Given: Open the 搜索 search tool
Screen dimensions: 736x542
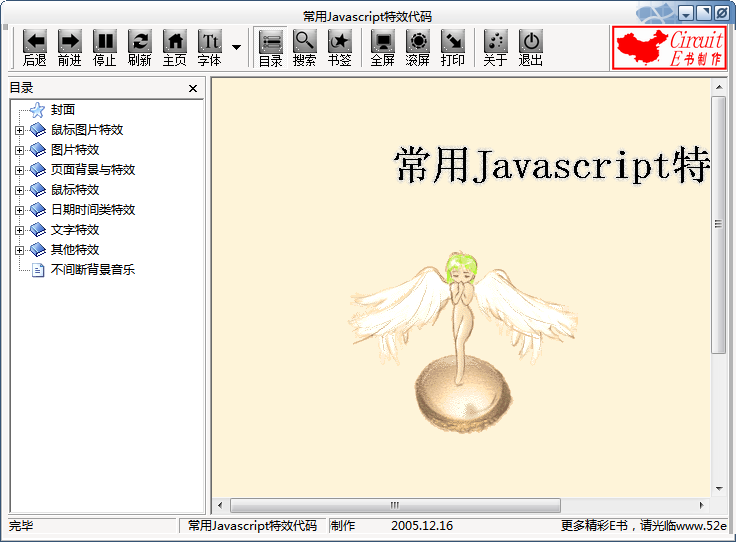Looking at the screenshot, I should (305, 42).
